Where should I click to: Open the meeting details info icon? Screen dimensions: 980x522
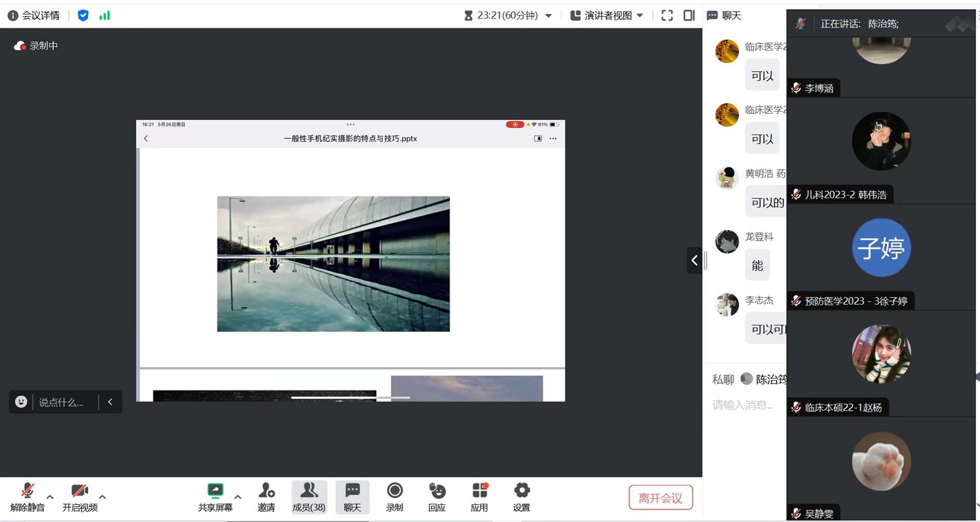click(12, 15)
